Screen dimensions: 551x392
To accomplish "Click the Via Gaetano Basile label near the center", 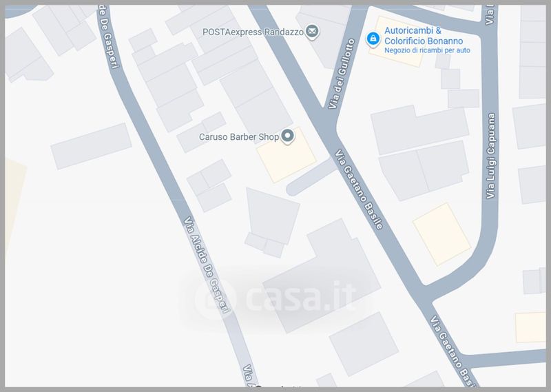I will (359, 189).
